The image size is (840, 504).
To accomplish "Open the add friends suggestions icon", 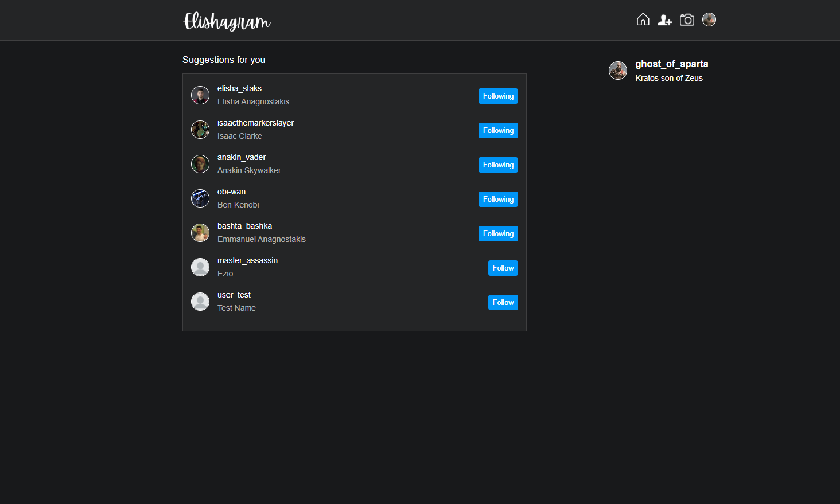I will [664, 20].
